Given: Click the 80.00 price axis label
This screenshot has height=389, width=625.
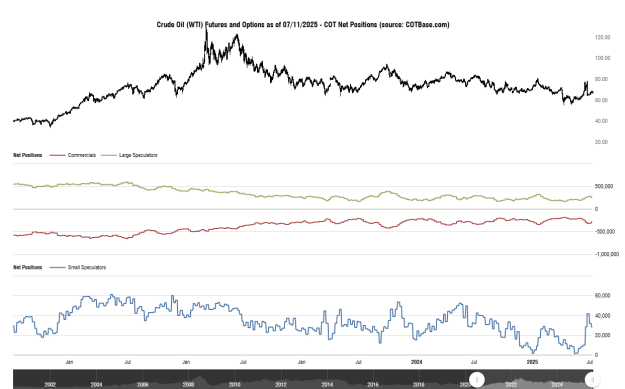Looking at the screenshot, I should click(x=601, y=79).
